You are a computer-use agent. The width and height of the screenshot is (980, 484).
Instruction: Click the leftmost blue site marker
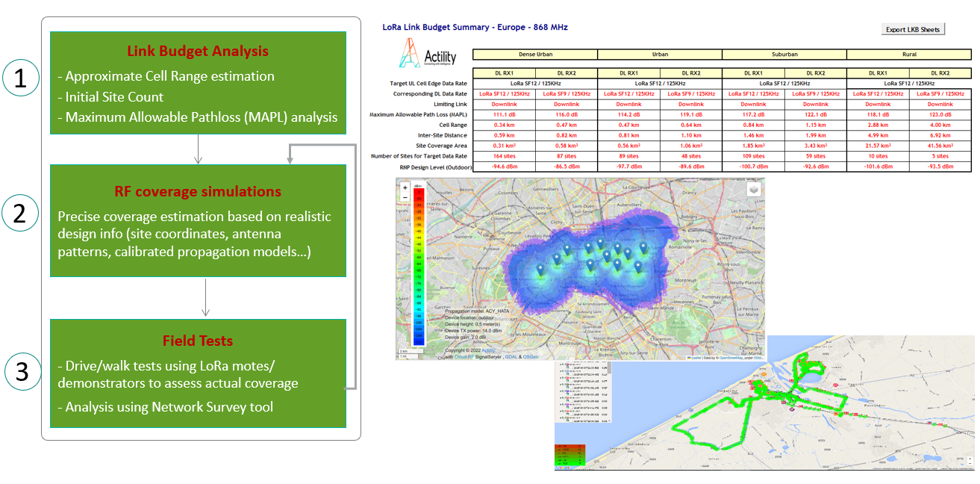tap(540, 268)
